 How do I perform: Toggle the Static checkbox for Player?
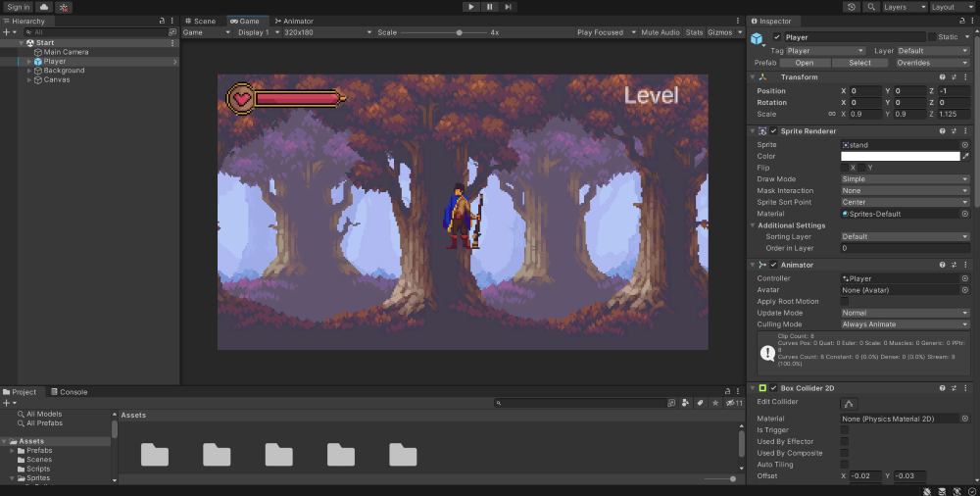tap(933, 37)
